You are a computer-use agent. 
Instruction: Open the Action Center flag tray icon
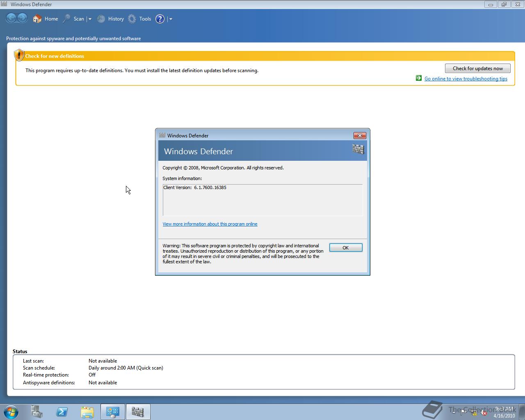[x=463, y=412]
